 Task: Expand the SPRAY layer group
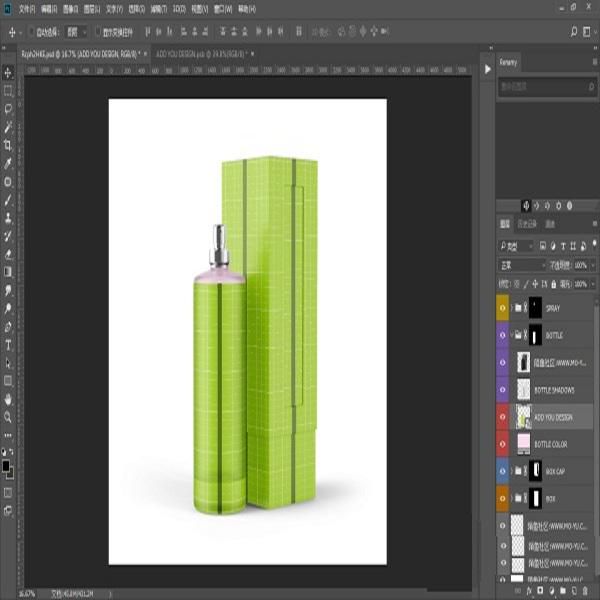[x=512, y=308]
